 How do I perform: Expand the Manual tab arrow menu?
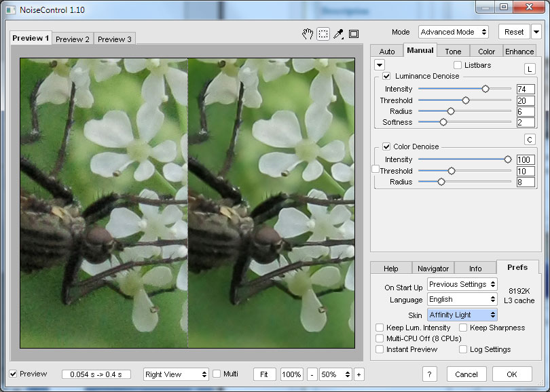click(x=380, y=65)
